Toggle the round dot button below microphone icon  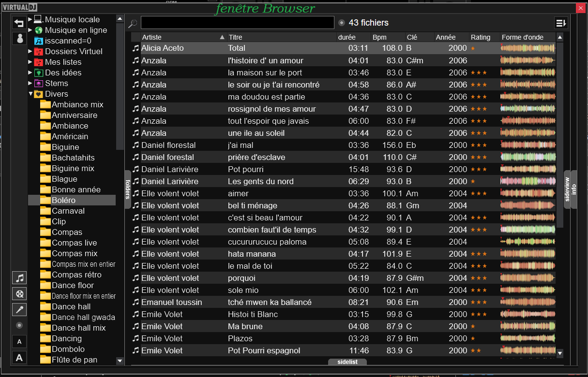click(19, 325)
